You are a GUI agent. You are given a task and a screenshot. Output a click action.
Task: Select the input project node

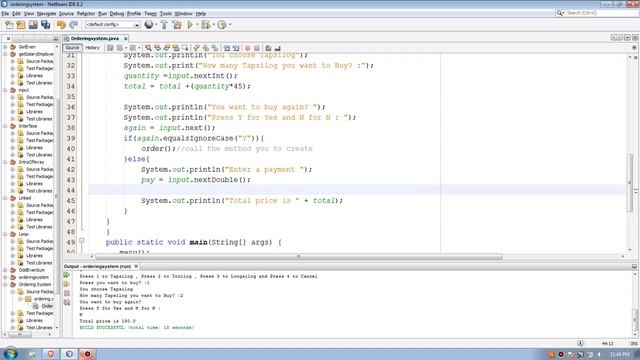(24, 90)
